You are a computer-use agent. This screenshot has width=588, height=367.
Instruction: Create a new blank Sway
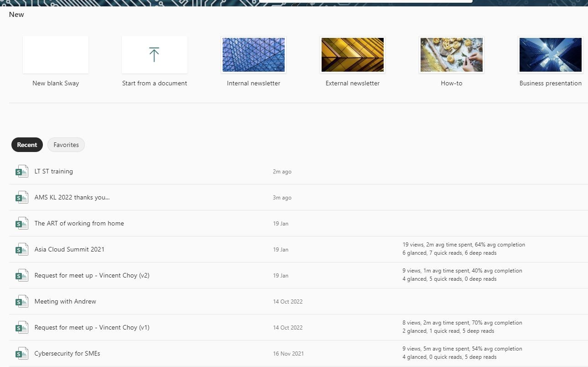[x=55, y=54]
